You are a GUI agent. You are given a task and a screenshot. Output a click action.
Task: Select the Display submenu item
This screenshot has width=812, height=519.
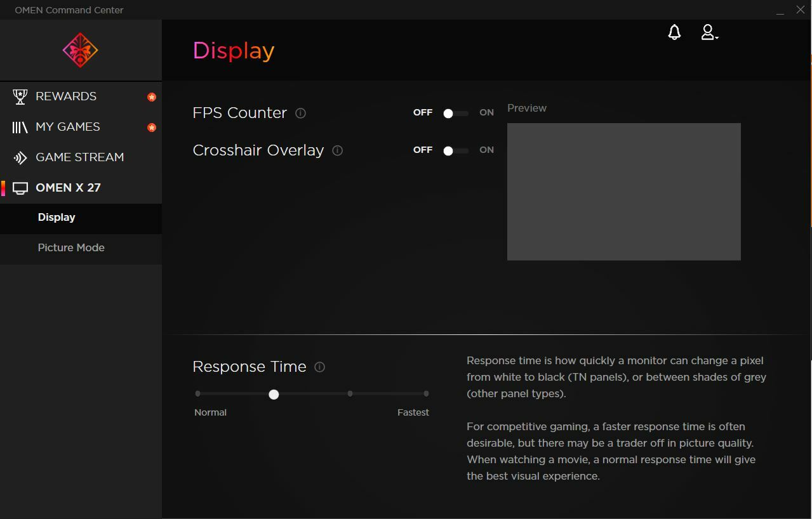(x=57, y=217)
